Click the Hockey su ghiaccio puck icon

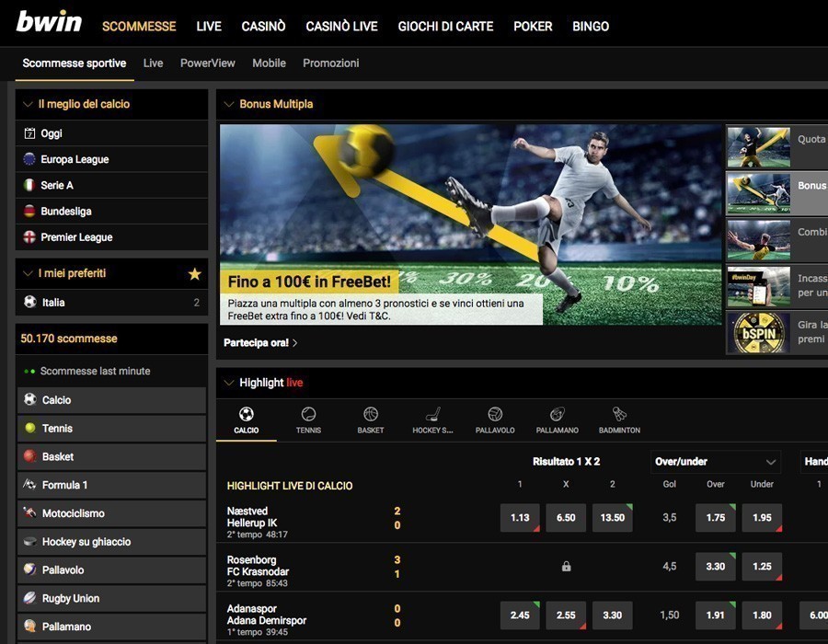pyautogui.click(x=30, y=541)
